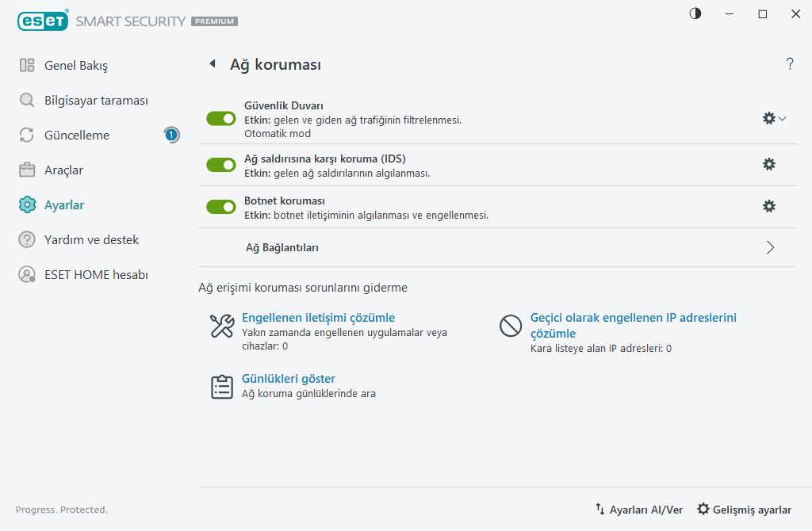Go back using the arrow beside Ağ koruması
Image resolution: width=812 pixels, height=531 pixels.
coord(212,64)
